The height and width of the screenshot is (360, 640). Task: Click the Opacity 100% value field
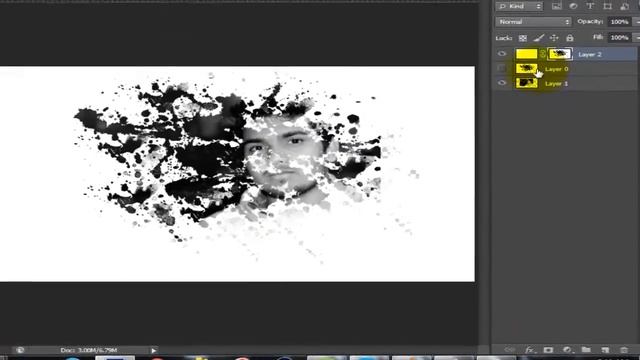coord(619,22)
